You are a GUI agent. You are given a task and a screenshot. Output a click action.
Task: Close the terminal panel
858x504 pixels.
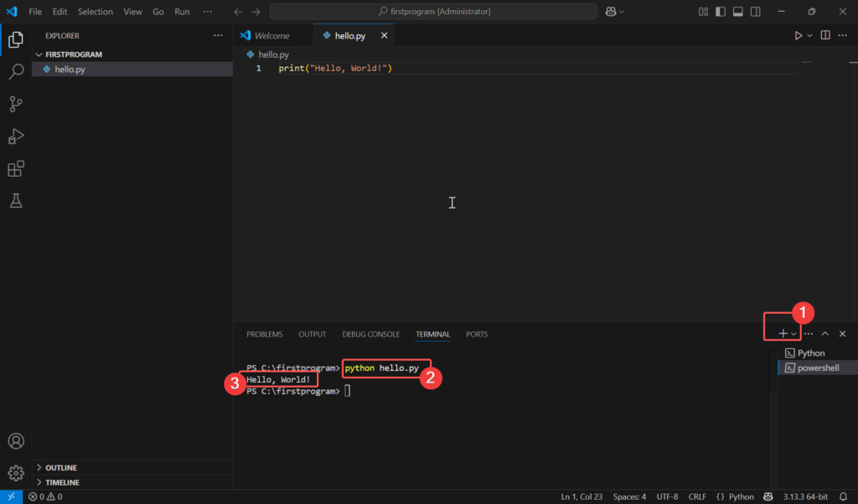pos(843,333)
